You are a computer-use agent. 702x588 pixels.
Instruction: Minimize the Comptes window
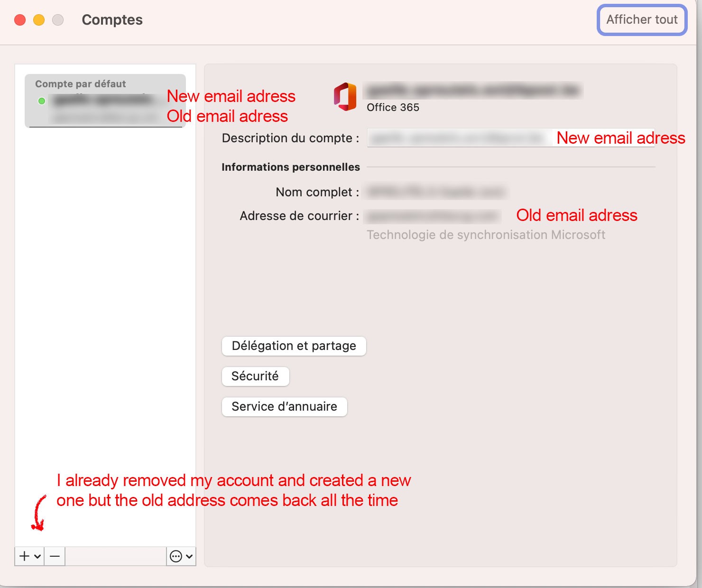point(39,20)
